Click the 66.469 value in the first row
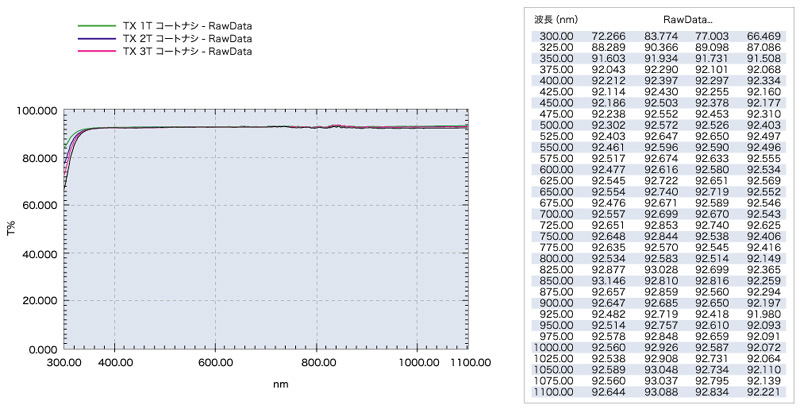This screenshot has width=800, height=409. (765, 36)
